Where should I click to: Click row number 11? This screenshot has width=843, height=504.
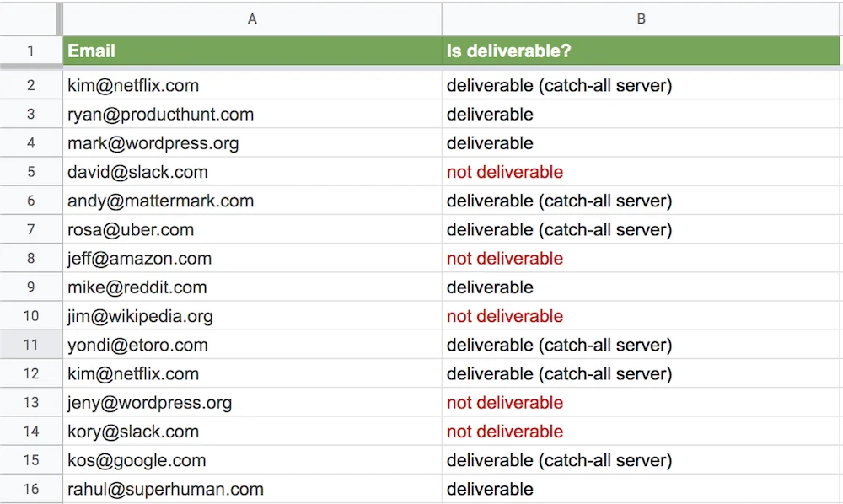31,345
